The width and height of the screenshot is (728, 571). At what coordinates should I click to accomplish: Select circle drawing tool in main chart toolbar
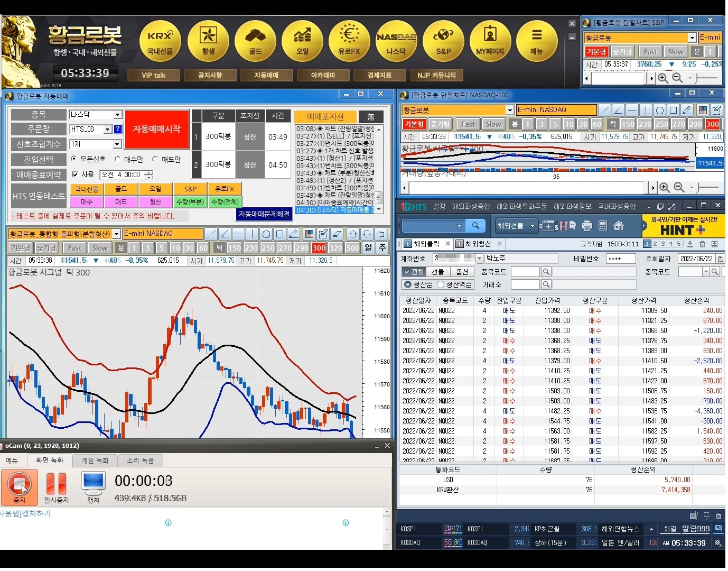(x=266, y=234)
